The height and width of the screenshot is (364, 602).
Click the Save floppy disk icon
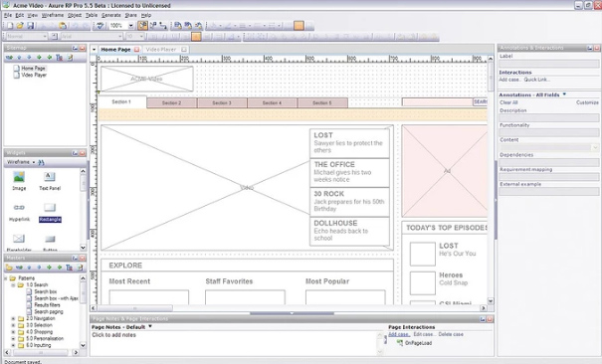30,26
